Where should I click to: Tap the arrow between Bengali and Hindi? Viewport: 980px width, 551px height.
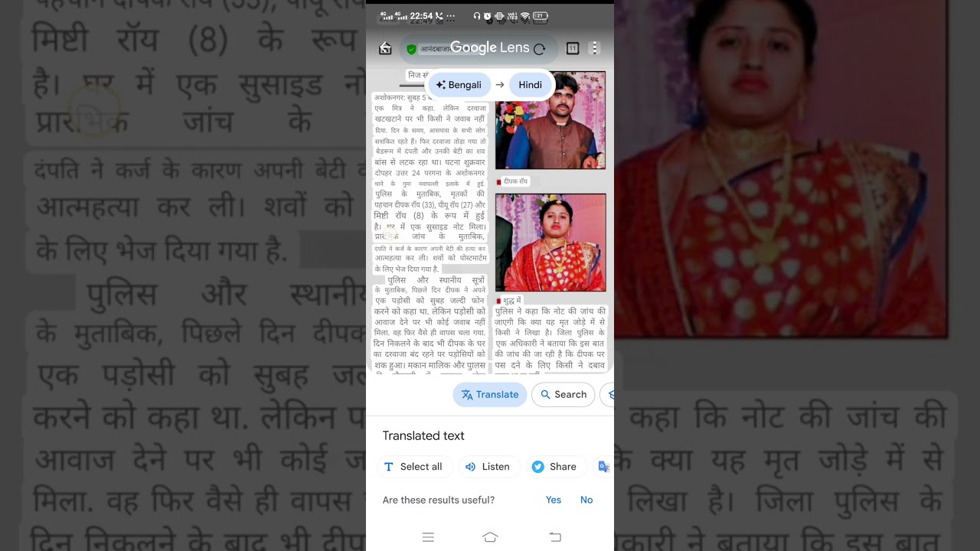(500, 85)
